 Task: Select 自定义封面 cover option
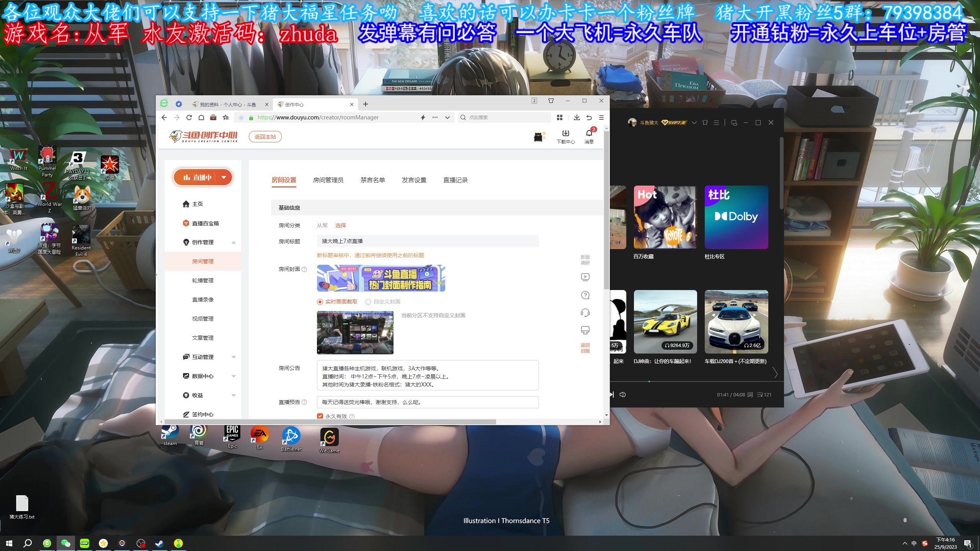tap(383, 302)
